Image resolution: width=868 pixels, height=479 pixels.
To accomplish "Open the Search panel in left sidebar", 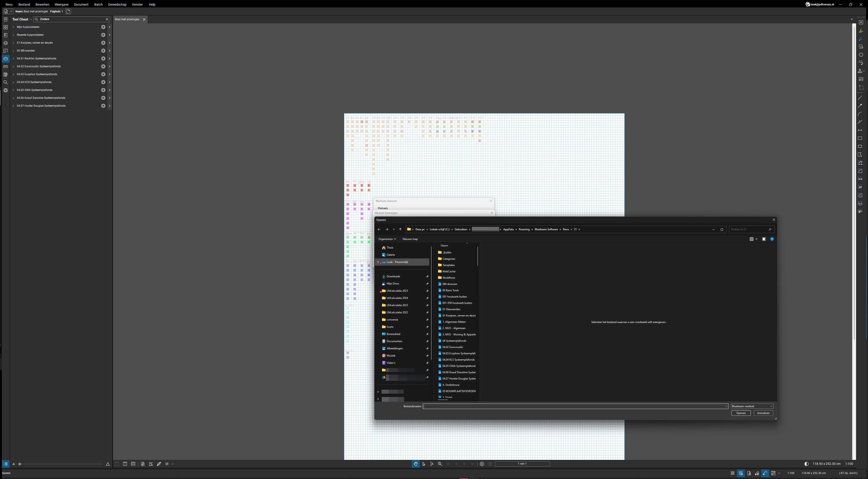I will [x=5, y=83].
